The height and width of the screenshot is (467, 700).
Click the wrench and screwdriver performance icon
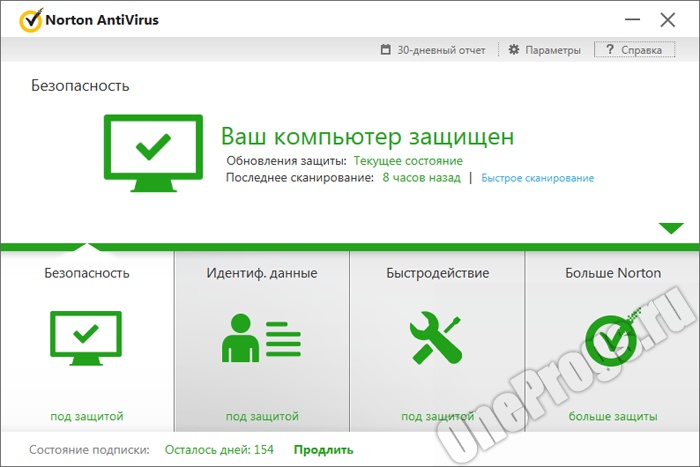(x=436, y=338)
